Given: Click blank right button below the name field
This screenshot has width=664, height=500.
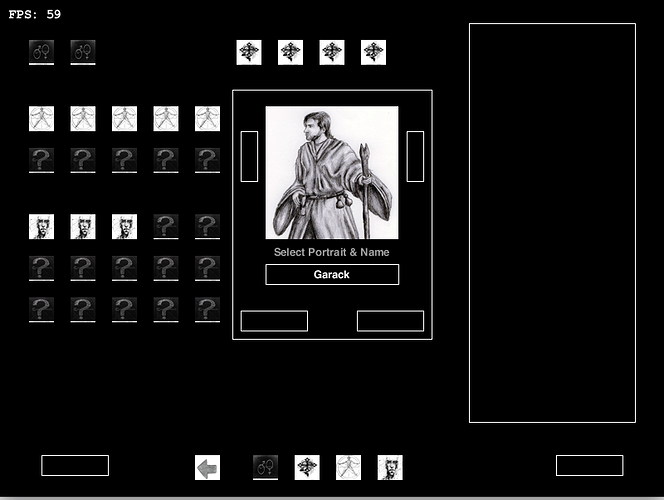Looking at the screenshot, I should tap(390, 321).
